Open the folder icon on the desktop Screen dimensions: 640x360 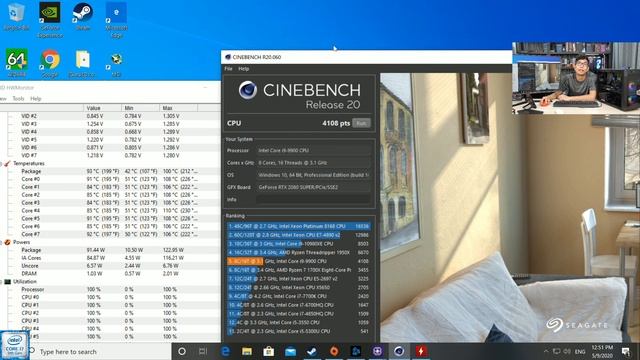[x=82, y=63]
